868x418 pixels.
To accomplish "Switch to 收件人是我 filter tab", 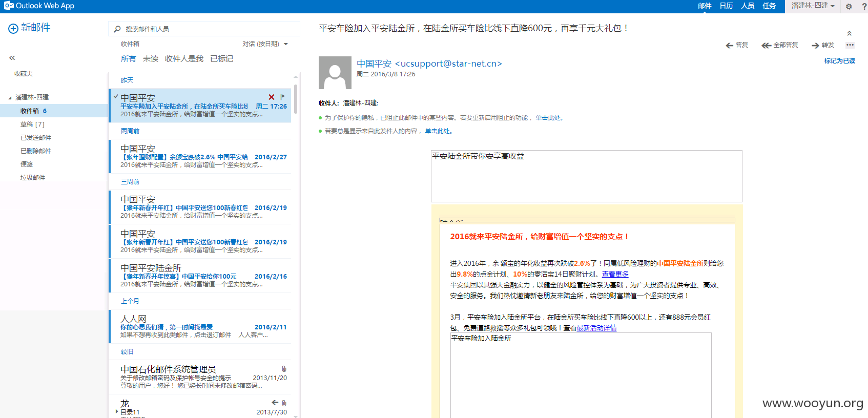I will click(x=184, y=59).
